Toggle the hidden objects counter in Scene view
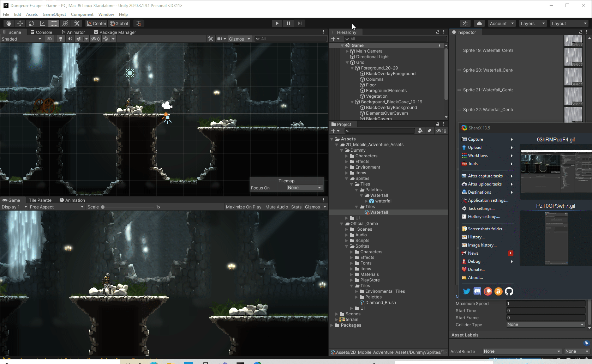The height and width of the screenshot is (364, 592). point(95,39)
